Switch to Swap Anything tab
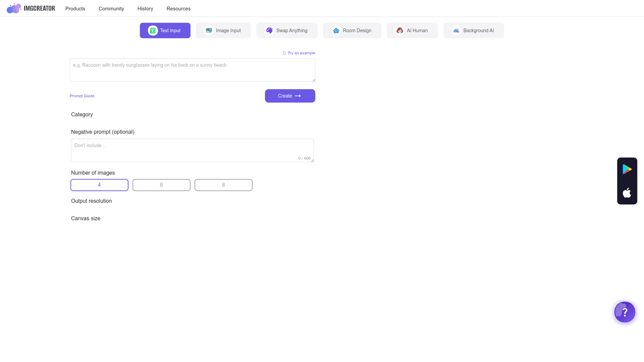644x362 pixels. (287, 31)
